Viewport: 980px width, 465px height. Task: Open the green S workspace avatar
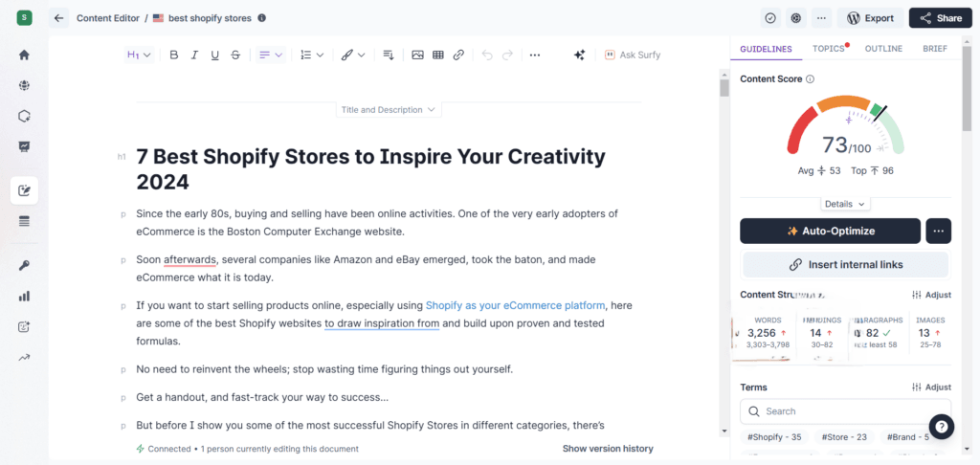24,17
